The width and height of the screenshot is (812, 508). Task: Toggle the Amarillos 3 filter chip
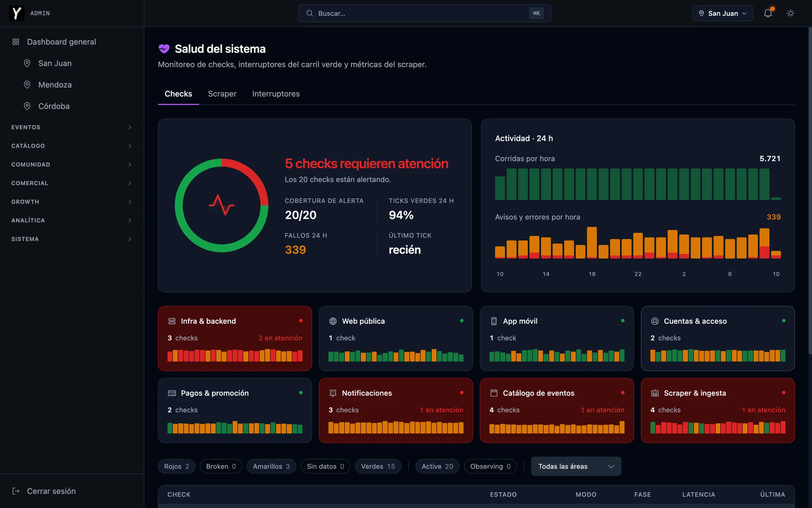pyautogui.click(x=271, y=466)
